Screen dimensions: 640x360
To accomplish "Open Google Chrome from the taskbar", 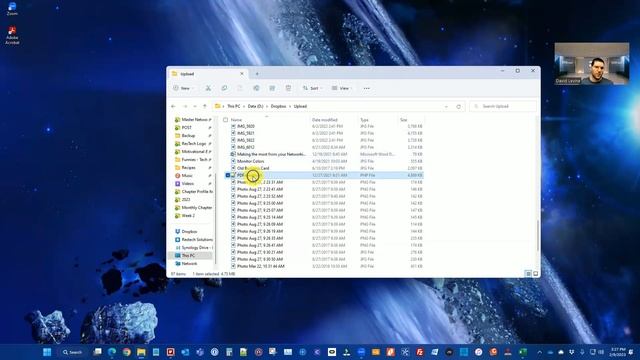I will 127,352.
